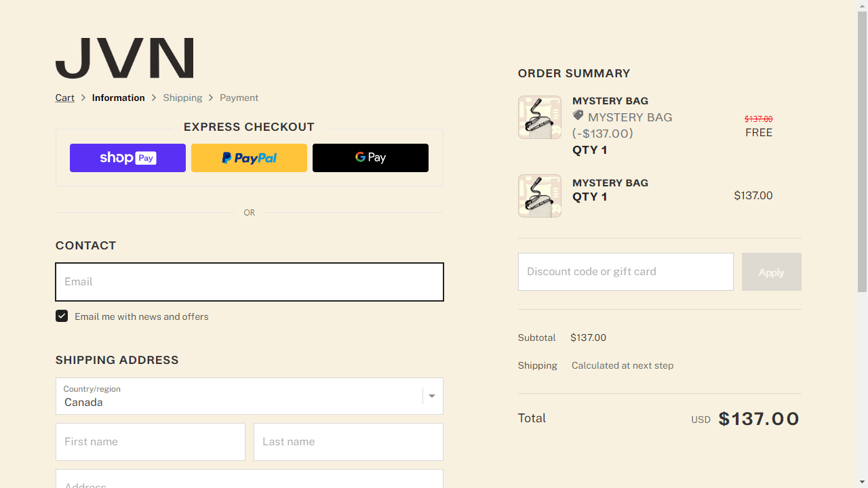Uncheck Email me with news and offers

click(62, 317)
